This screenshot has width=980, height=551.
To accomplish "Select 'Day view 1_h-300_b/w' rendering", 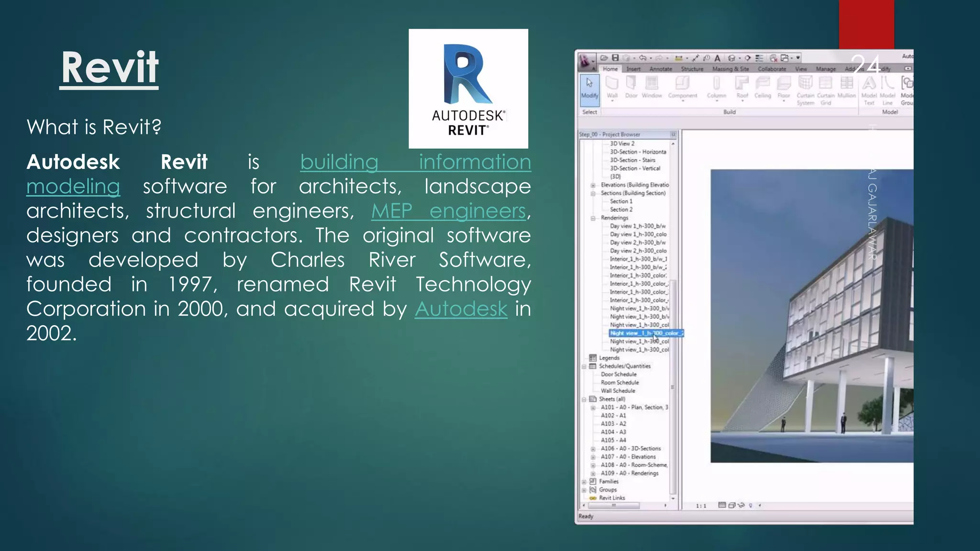I will pyautogui.click(x=638, y=226).
